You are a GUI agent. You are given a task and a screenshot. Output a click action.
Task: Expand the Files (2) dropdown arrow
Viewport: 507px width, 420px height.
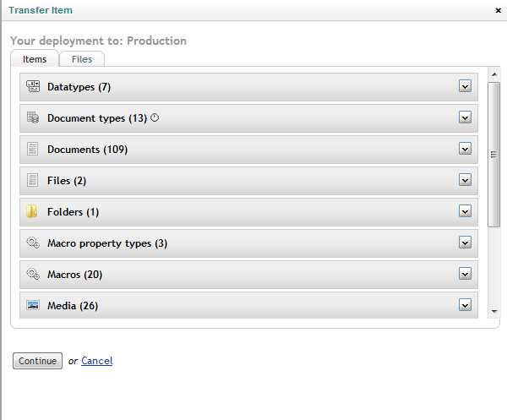pos(465,180)
